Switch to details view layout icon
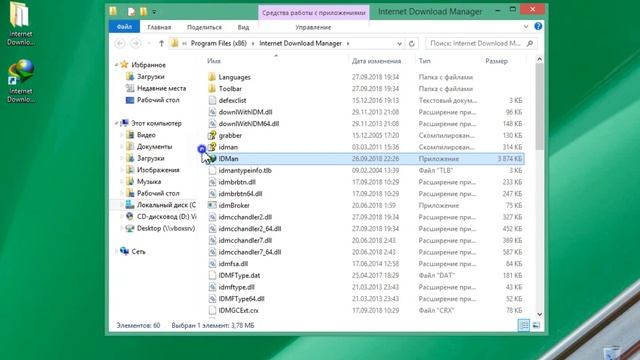The height and width of the screenshot is (360, 640). [524, 325]
